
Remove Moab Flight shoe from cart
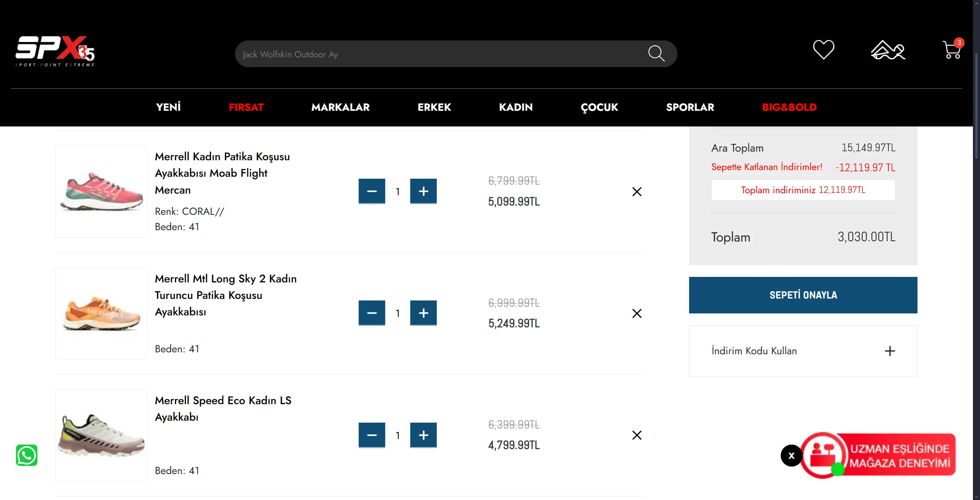point(636,192)
